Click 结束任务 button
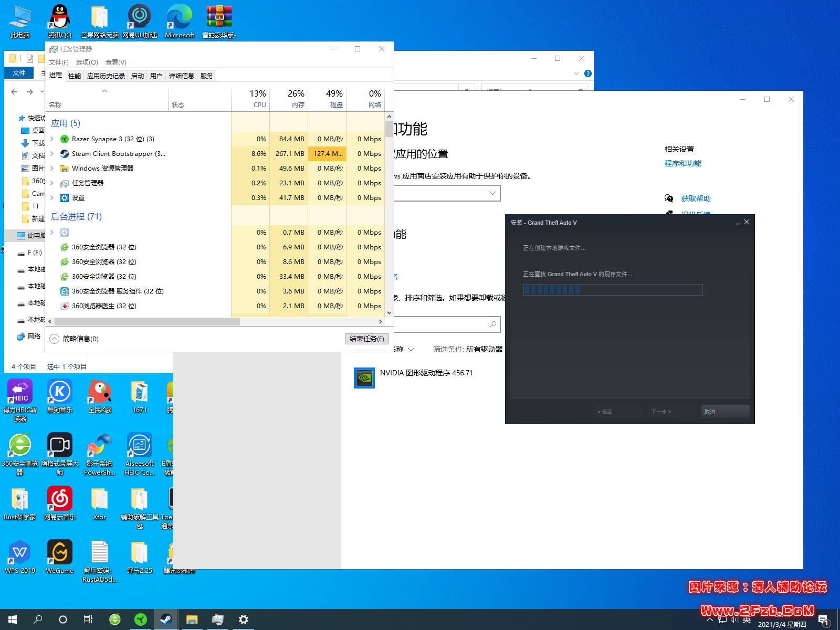The height and width of the screenshot is (630, 840). click(x=367, y=339)
